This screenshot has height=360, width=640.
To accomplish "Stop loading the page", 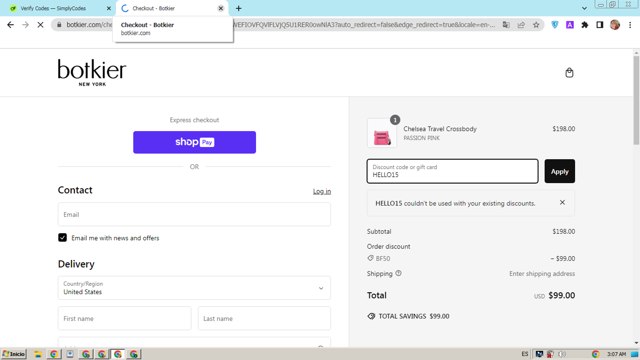I will tap(40, 25).
